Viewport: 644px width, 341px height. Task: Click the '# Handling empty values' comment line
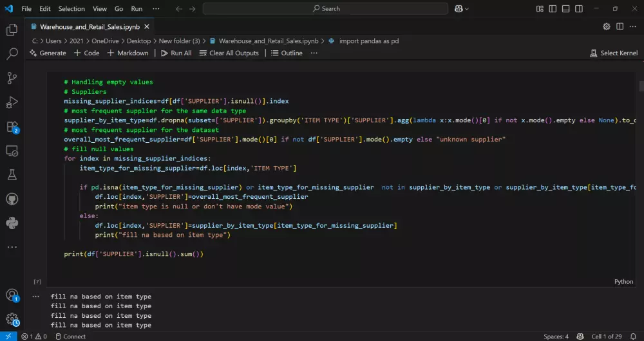click(x=108, y=82)
